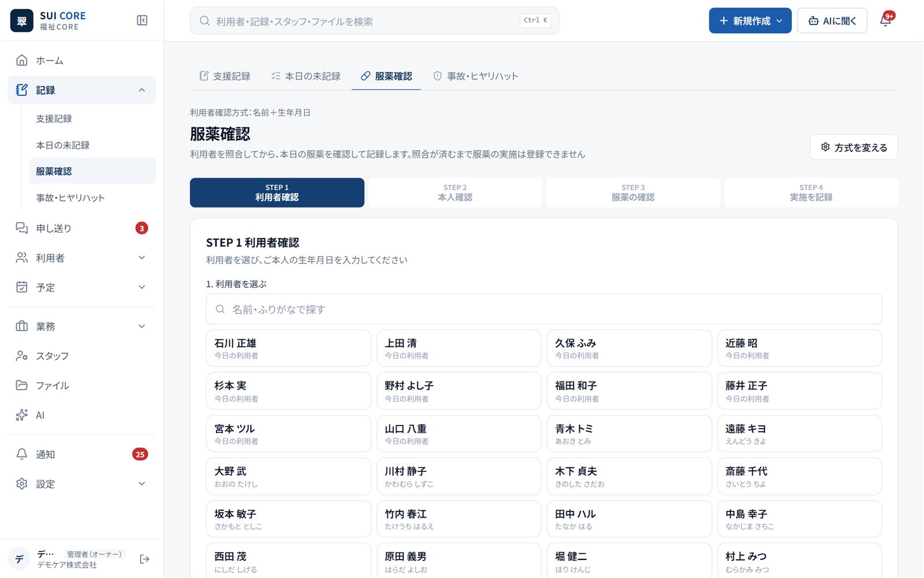Open ファイル in sidebar

(x=82, y=386)
